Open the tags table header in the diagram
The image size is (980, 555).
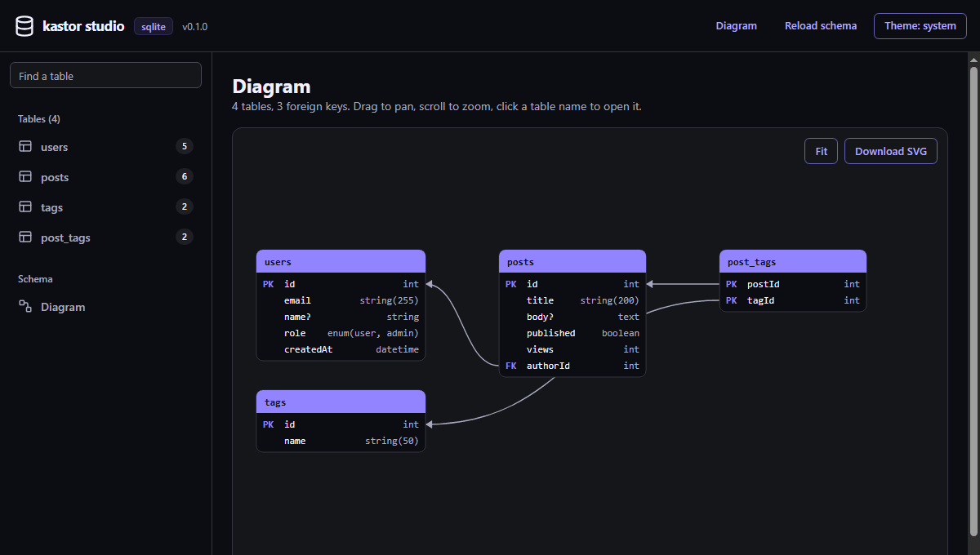(341, 402)
